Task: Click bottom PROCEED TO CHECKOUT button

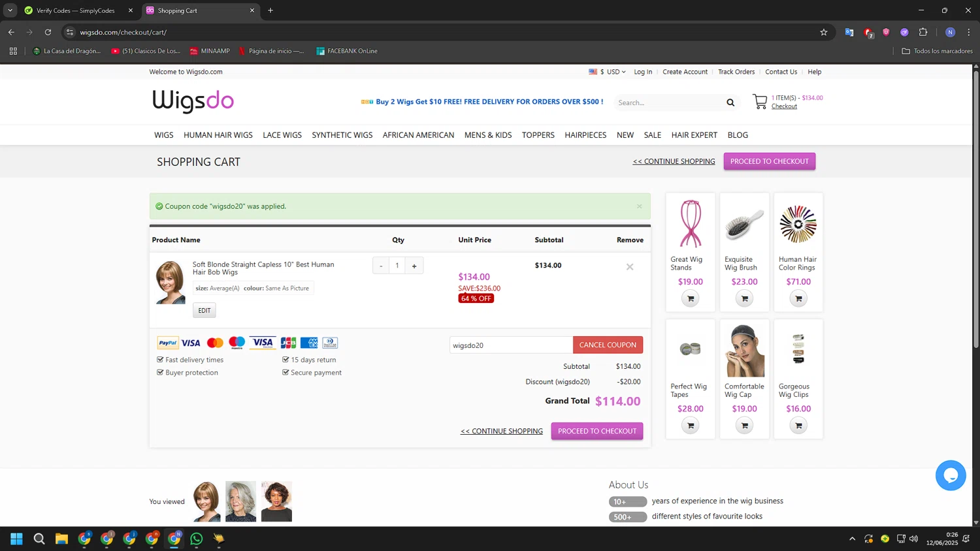Action: [x=597, y=431]
